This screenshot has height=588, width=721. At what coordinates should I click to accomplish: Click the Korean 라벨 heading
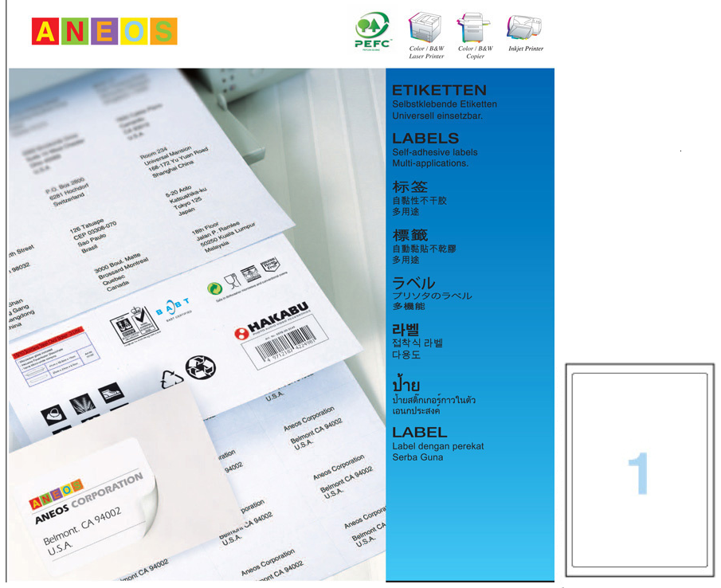coord(406,330)
